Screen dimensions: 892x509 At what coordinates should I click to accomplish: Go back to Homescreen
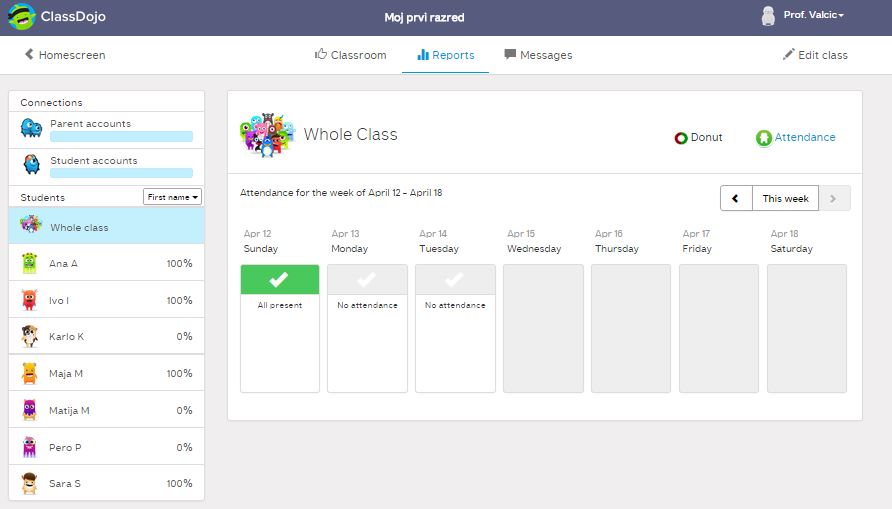65,55
